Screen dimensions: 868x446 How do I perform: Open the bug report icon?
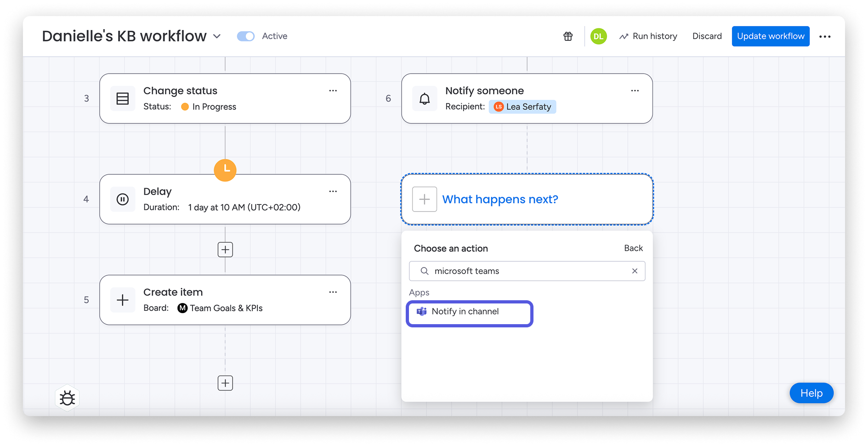point(67,398)
